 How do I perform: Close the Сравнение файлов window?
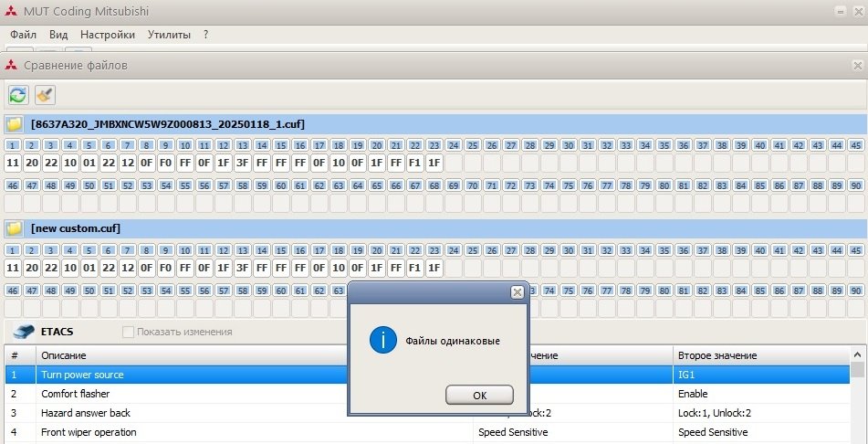tap(858, 66)
